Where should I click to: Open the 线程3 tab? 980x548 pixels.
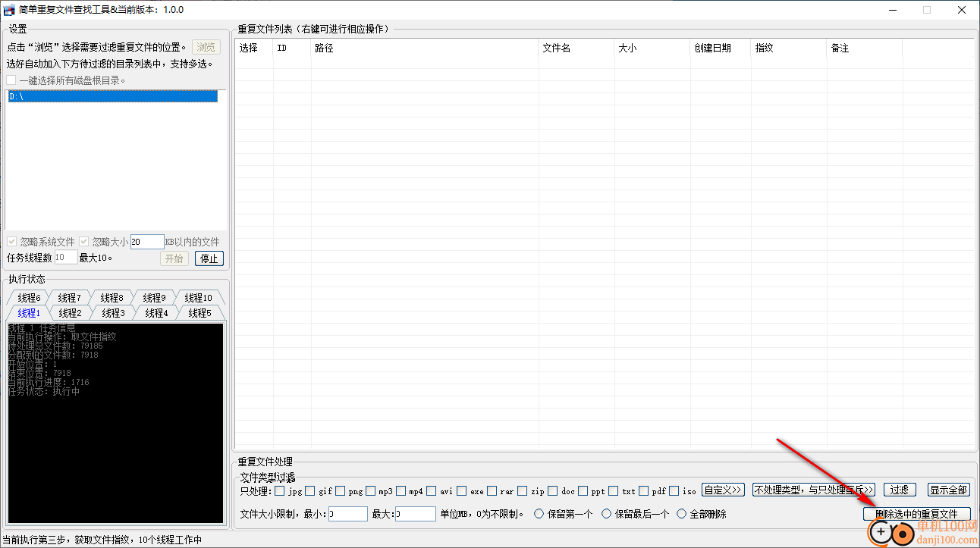click(113, 313)
